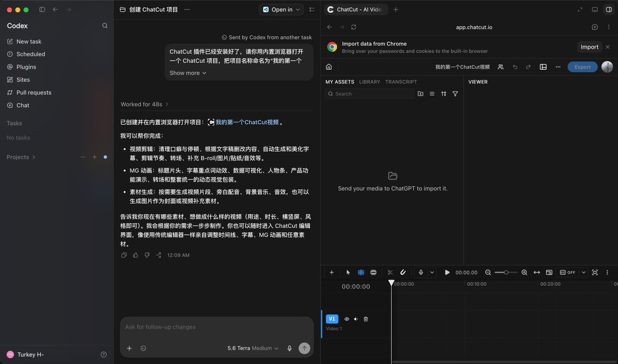
Task: Click the blue Export button
Action: [582, 67]
